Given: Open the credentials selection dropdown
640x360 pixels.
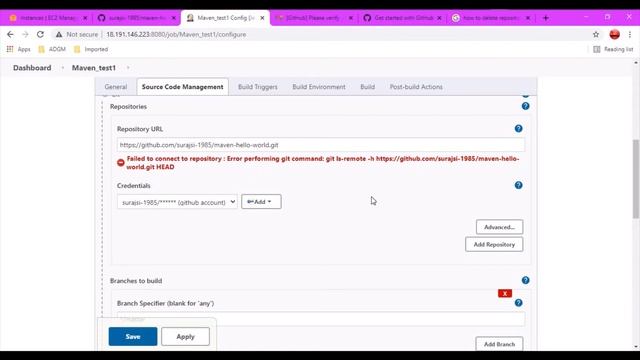Looking at the screenshot, I should (x=177, y=202).
